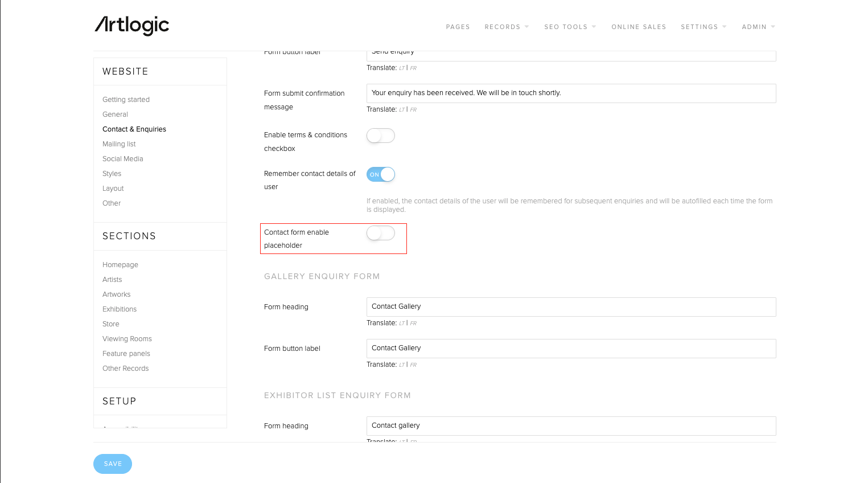Click the Save button
The height and width of the screenshot is (483, 868).
pos(113,464)
